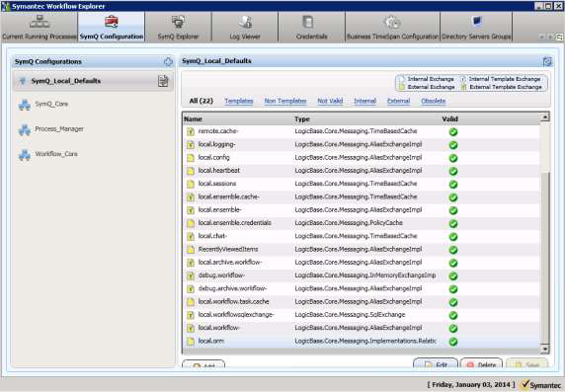565x392 pixels.
Task: Click the refresh icon in SymQ_Local_Defaults header
Action: (547, 61)
